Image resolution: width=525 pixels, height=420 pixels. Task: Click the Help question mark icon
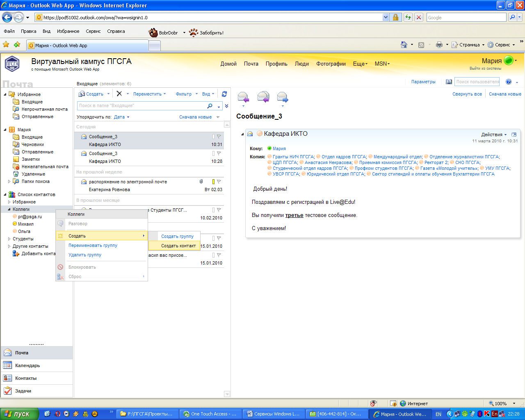click(x=509, y=82)
